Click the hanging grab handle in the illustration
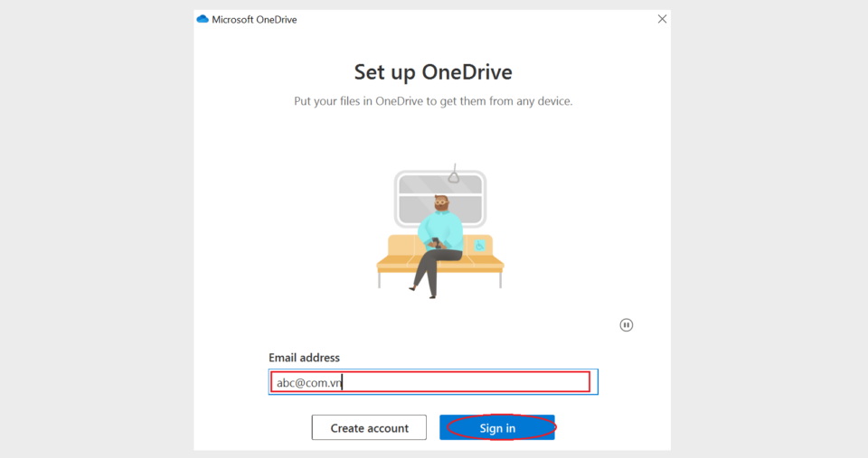The image size is (868, 458). click(x=454, y=173)
